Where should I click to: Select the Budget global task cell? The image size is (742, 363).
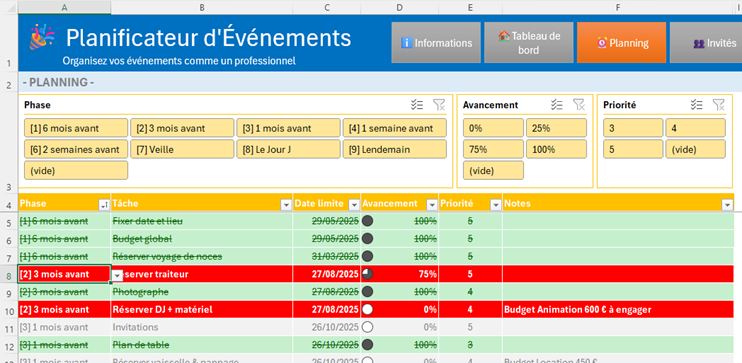coord(202,239)
